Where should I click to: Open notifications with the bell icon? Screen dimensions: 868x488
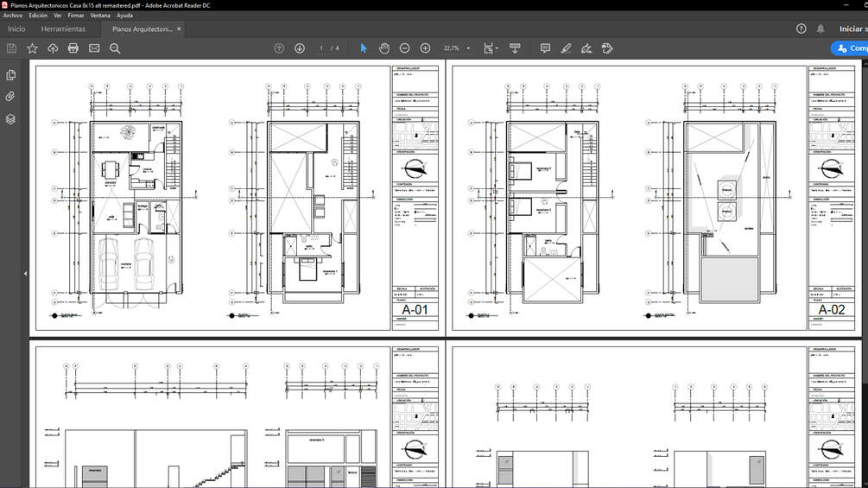point(820,29)
